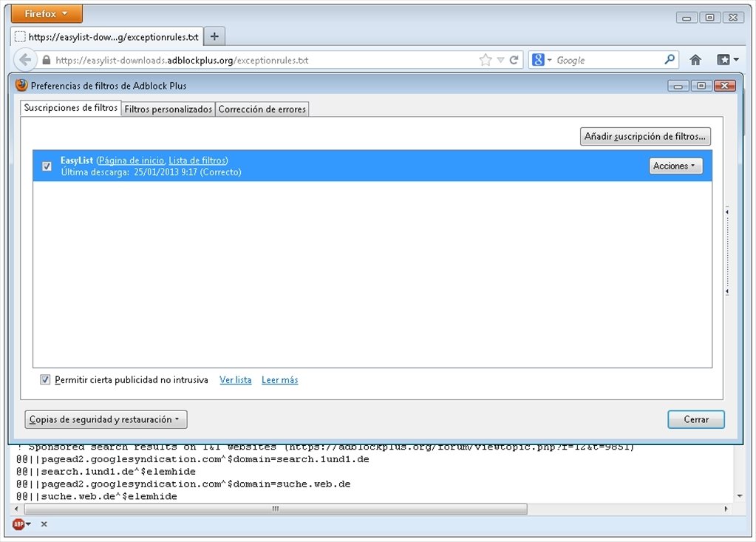Select text line '@@||suche.web.de^$elemhide'
The image size is (756, 542).
(96, 497)
